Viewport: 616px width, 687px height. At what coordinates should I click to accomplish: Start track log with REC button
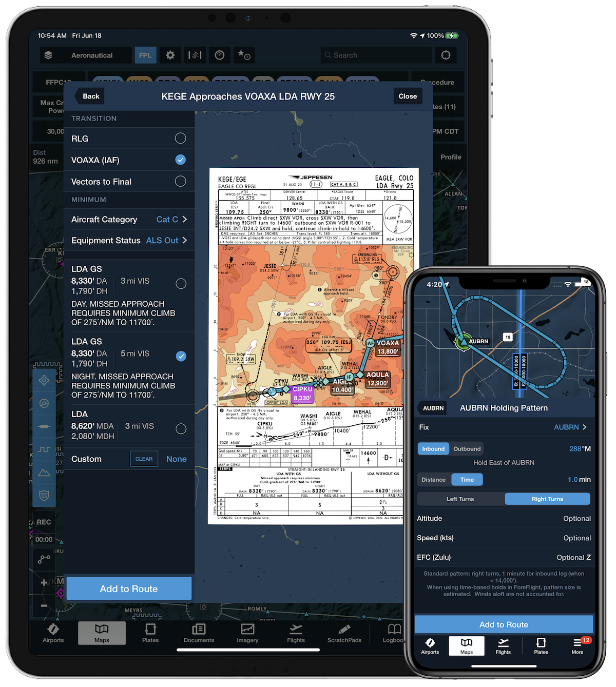[x=44, y=522]
